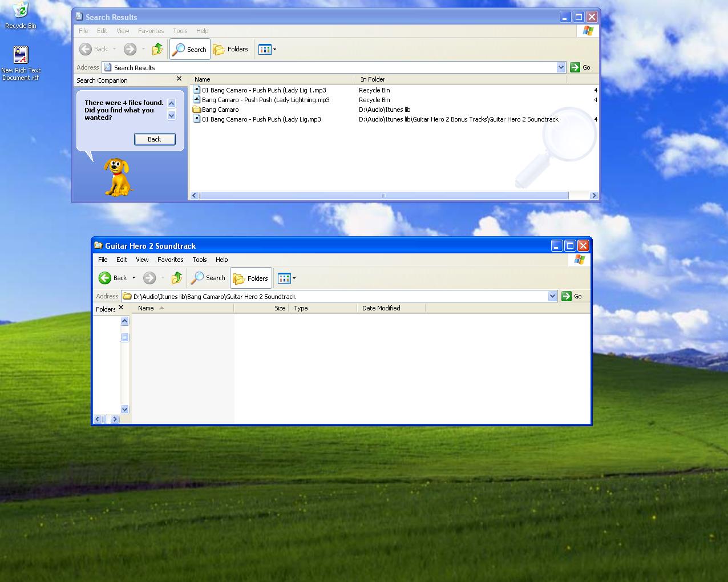Close the Search Companion pane
Image resolution: width=728 pixels, height=582 pixels.
tap(179, 79)
